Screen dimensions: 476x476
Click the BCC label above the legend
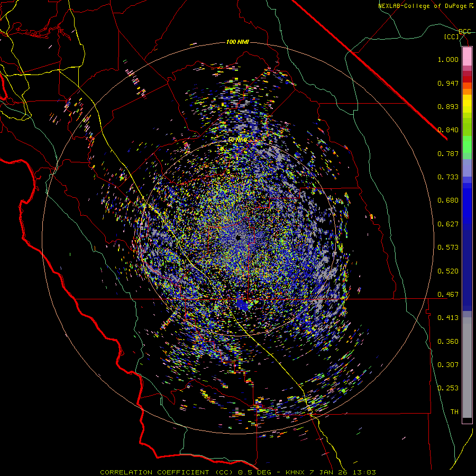(465, 32)
